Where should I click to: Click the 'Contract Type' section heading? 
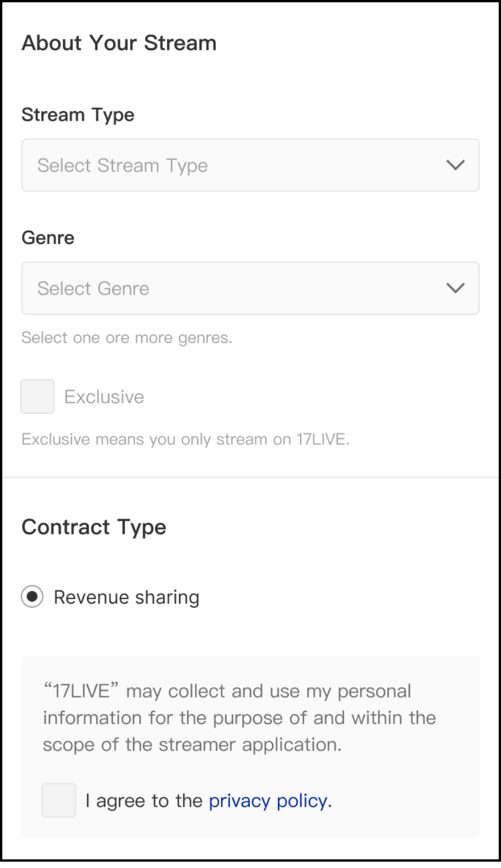[94, 527]
